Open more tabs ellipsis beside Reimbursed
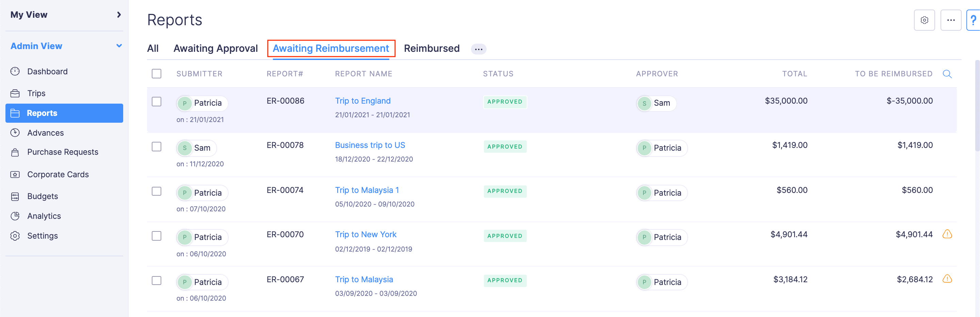This screenshot has height=317, width=980. point(478,49)
